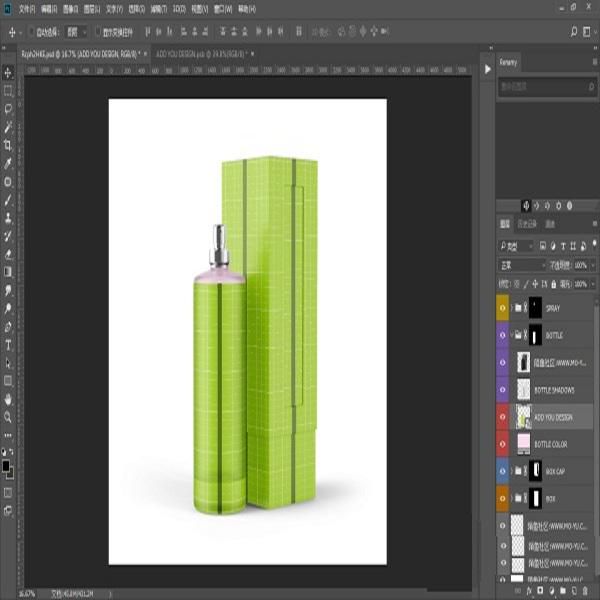Open the 编辑(E) Edit menu
600x600 pixels.
coord(49,9)
